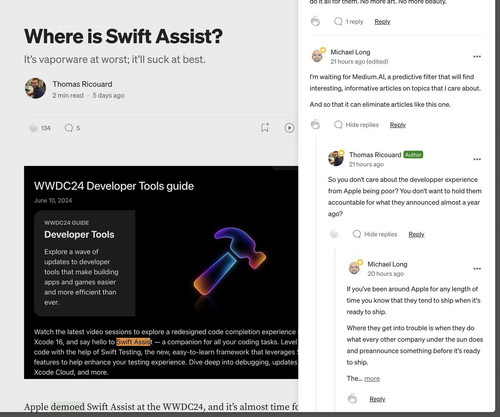This screenshot has height=417, width=500.
Task: Click the 21 hours ago (edited) timestamp
Action: 359,62
